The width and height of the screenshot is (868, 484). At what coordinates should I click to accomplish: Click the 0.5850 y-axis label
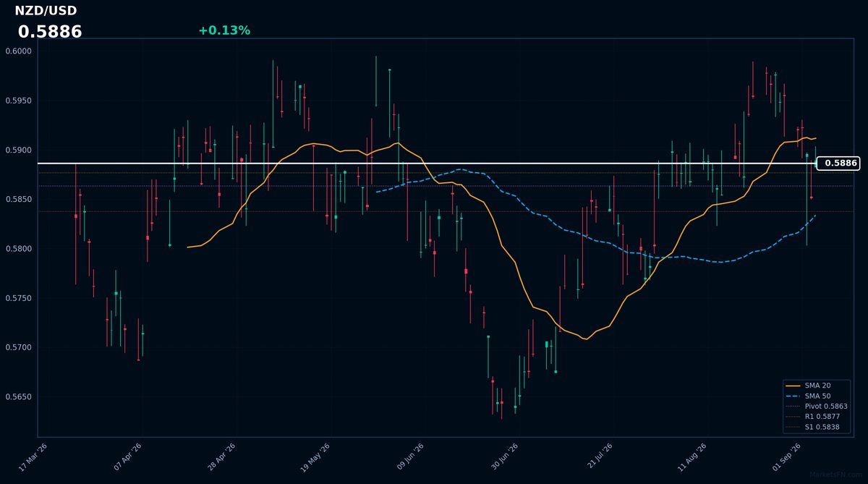[x=19, y=199]
